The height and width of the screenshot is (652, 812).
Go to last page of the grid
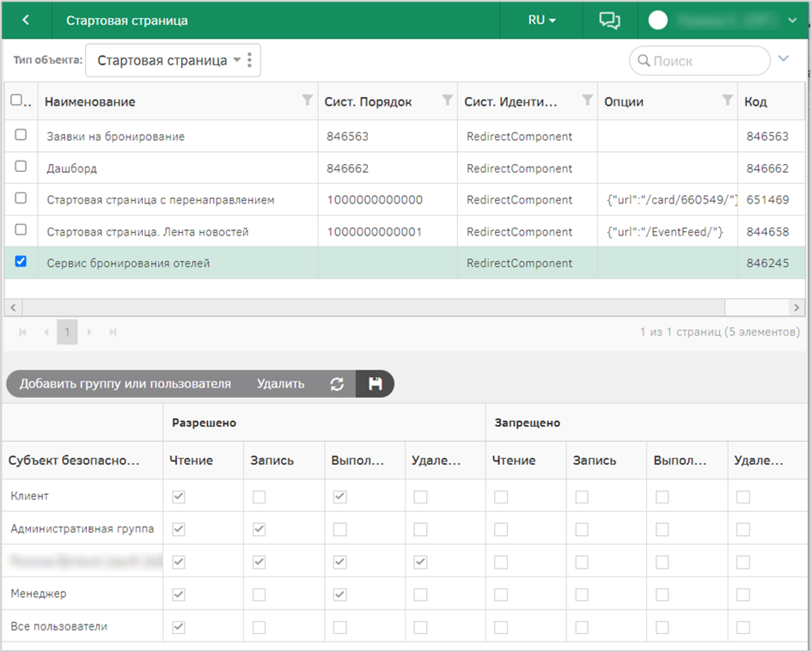pos(113,332)
